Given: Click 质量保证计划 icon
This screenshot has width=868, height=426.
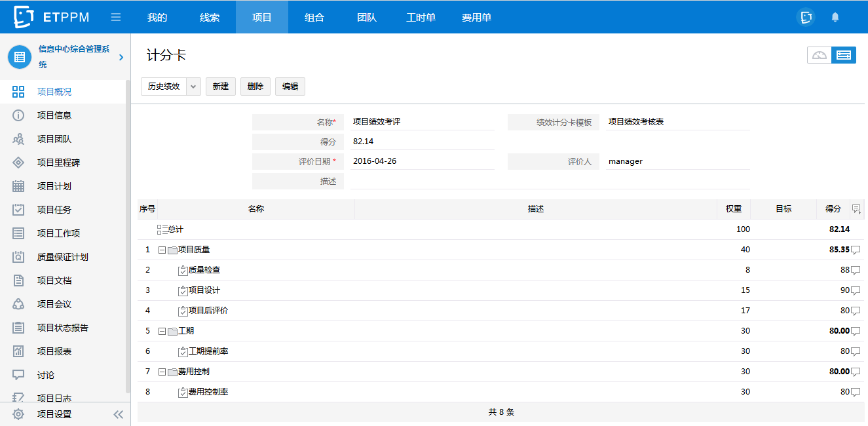Looking at the screenshot, I should click(18, 257).
